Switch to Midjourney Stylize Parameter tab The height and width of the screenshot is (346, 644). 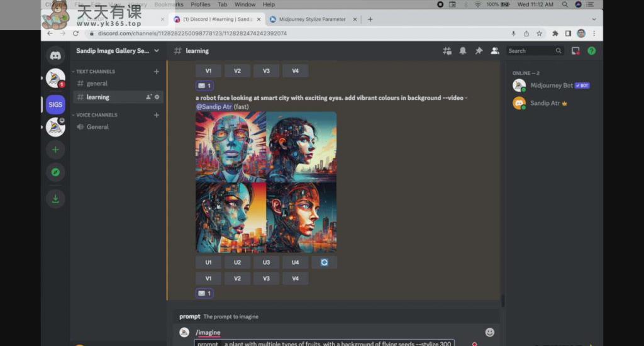[312, 20]
